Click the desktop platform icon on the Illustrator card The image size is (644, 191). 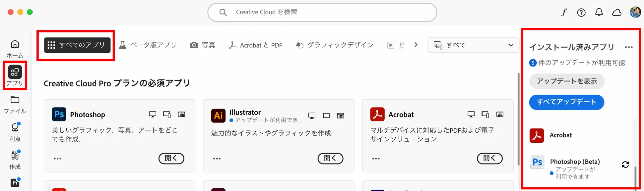coord(312,116)
